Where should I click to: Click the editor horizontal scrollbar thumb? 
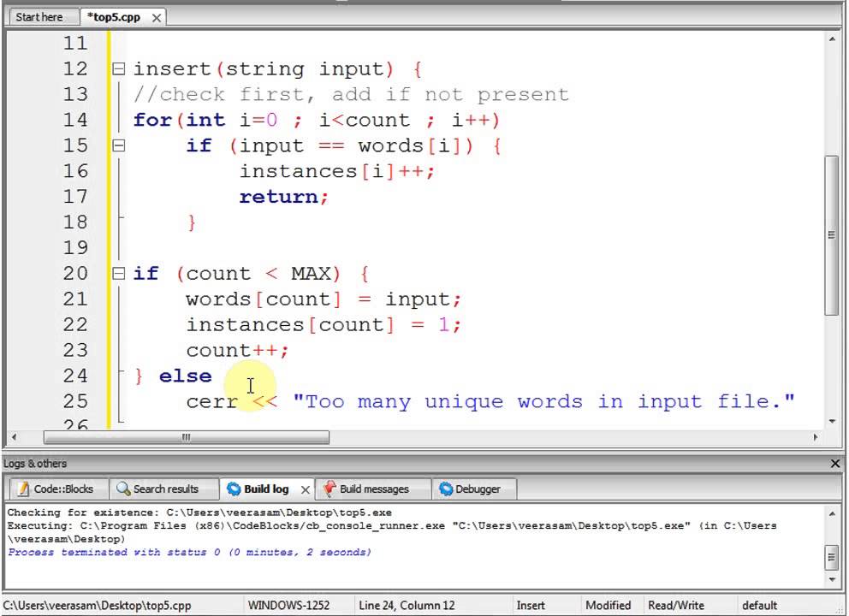point(187,437)
